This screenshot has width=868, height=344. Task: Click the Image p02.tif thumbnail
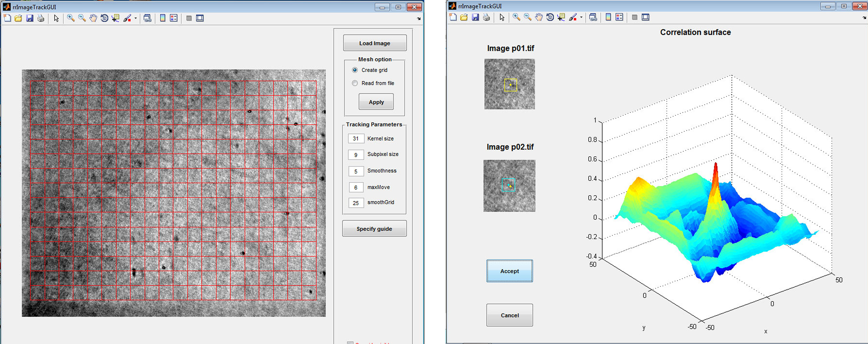(509, 186)
